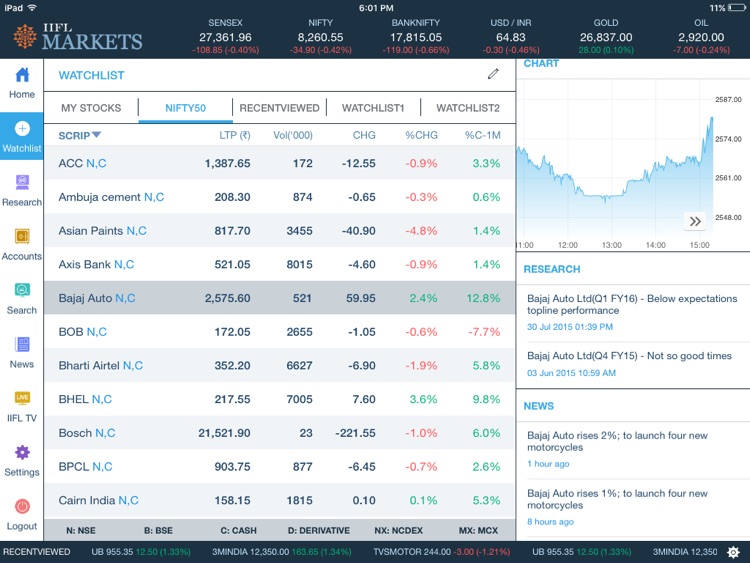Tap the Wi-Fi status icon
The image size is (750, 563).
[x=32, y=8]
